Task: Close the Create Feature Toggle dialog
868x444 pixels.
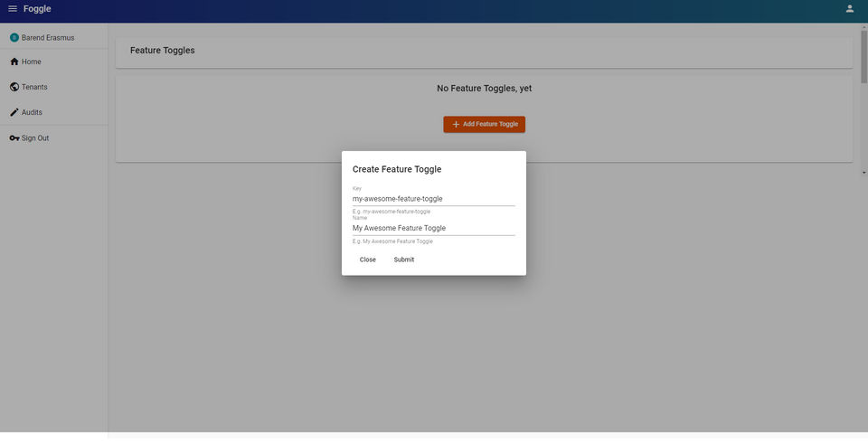Action: click(x=368, y=260)
